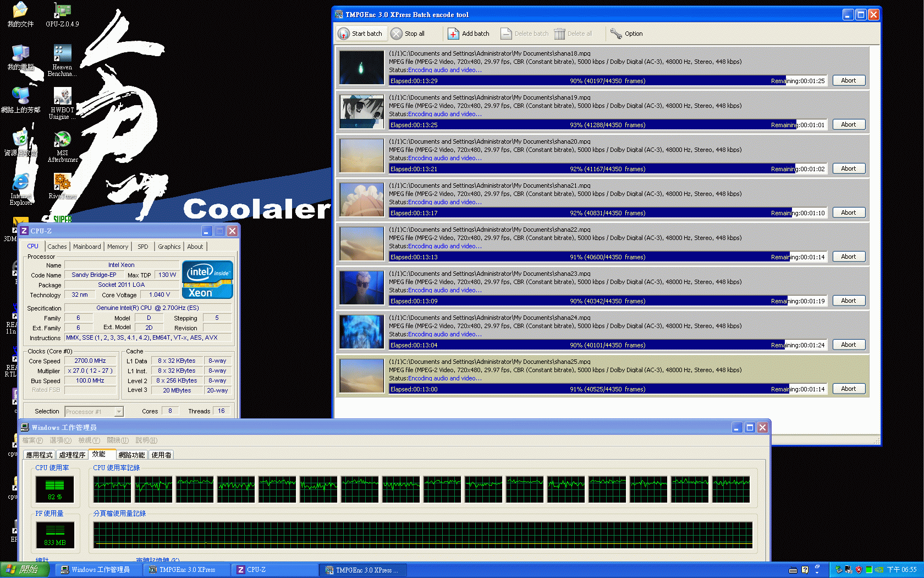
Task: Switch to the About tab in CPU-Z
Action: click(195, 247)
